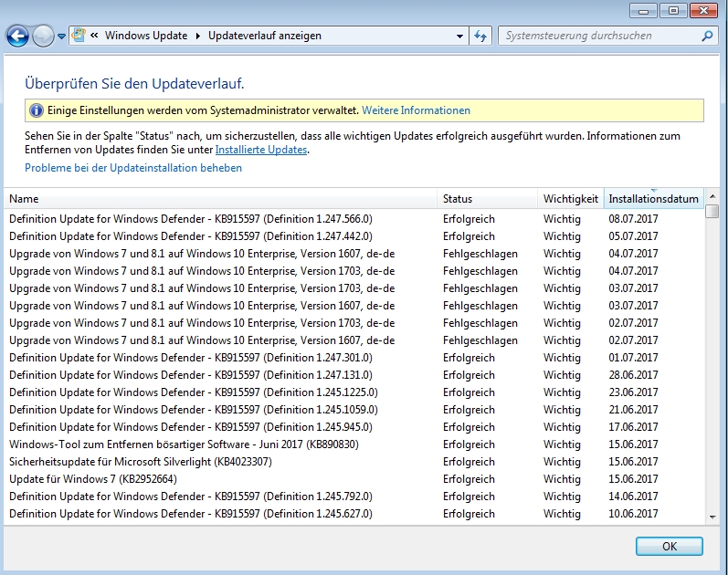This screenshot has height=575, width=728.
Task: Click the magnifier search icon
Action: click(x=707, y=36)
